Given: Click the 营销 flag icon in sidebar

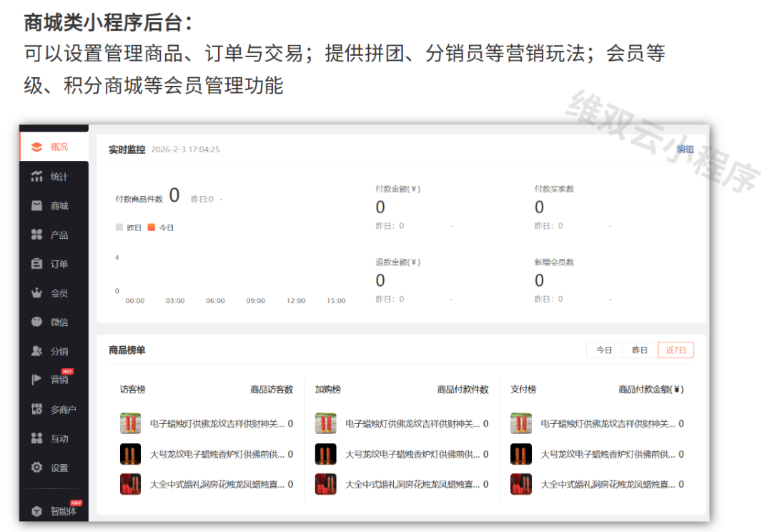Looking at the screenshot, I should [x=37, y=379].
